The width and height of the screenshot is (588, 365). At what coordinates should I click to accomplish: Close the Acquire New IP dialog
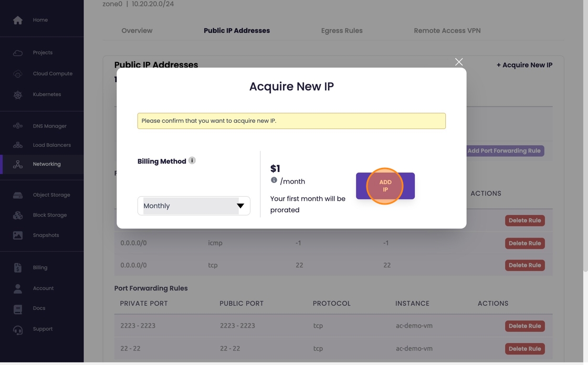459,62
